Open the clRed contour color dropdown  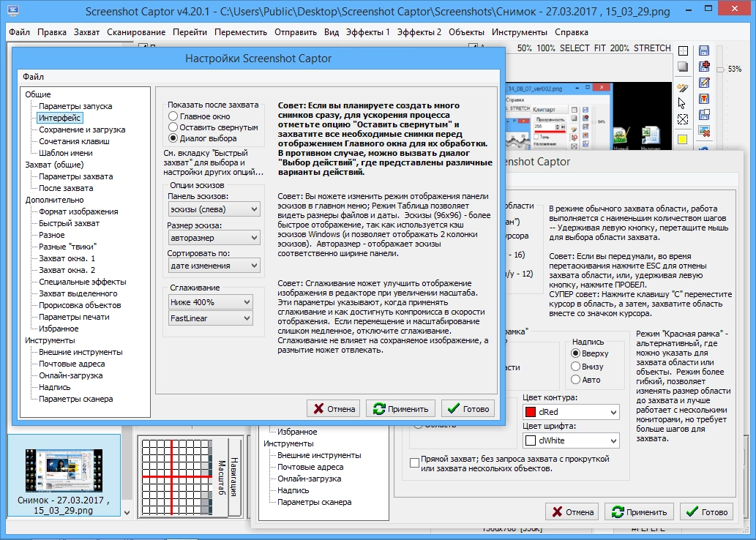coord(571,412)
